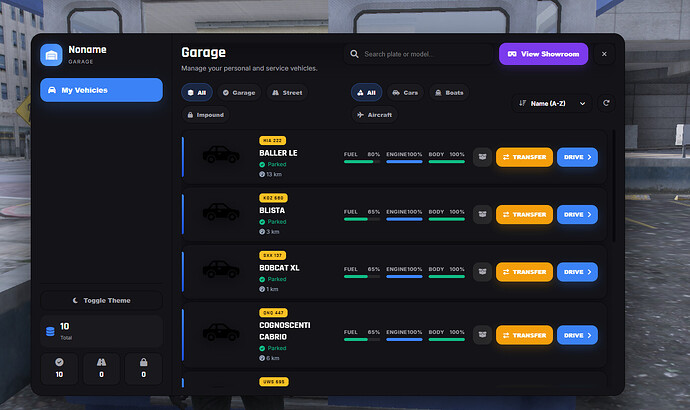Drive the Bobcat XL

click(577, 272)
